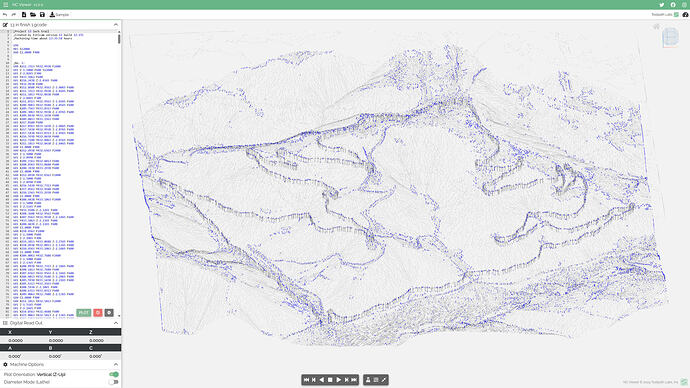Stop the toolpath simulation
Viewport: 690px width, 388px height.
[330, 380]
